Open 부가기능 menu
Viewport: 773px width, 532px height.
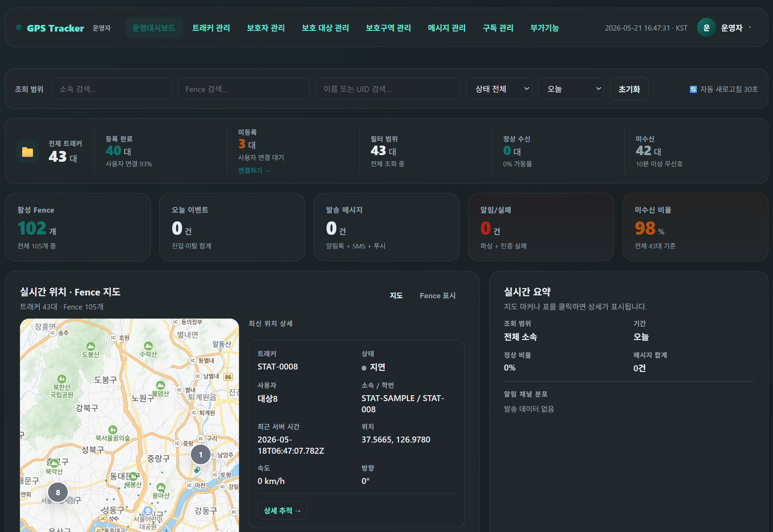(545, 28)
